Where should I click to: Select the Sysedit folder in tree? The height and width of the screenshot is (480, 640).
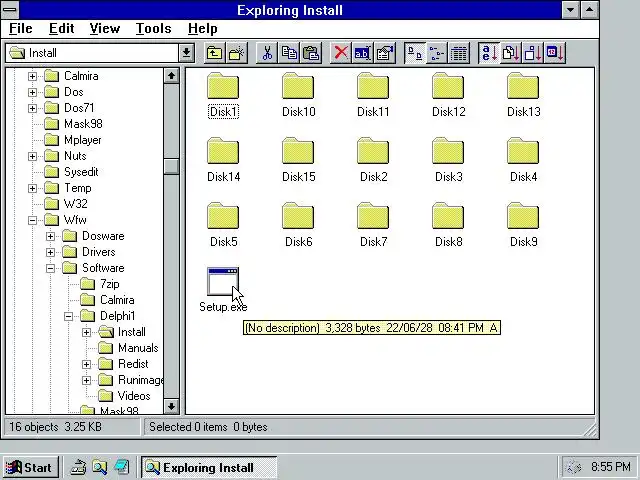(71, 172)
